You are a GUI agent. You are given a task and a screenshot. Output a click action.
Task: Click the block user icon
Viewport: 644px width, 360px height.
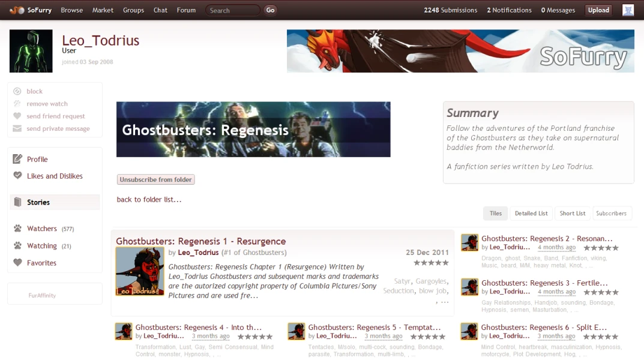click(x=17, y=91)
